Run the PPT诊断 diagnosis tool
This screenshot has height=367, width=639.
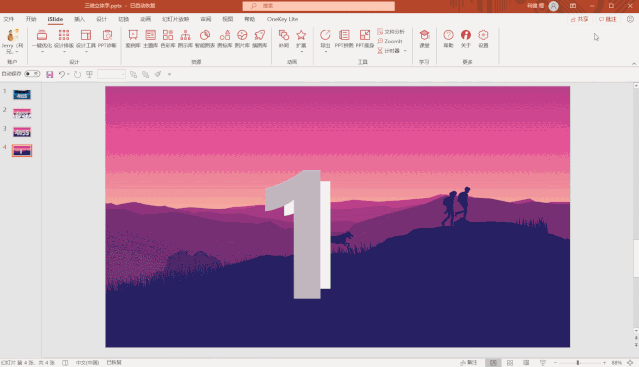[107, 39]
